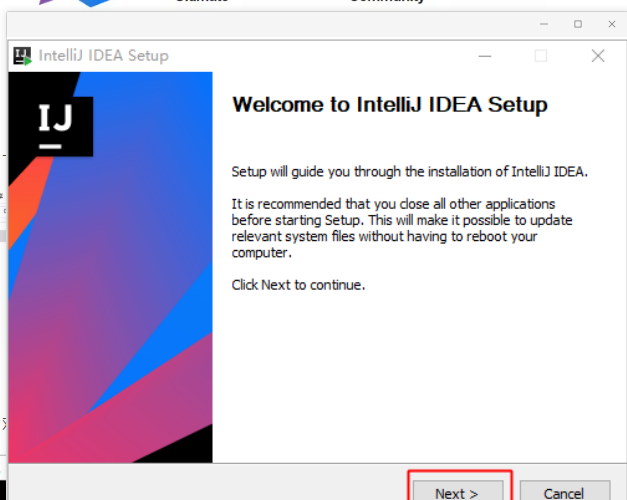Click the 'Click Next to continue.' text
Image resolution: width=627 pixels, height=500 pixels.
click(x=298, y=285)
